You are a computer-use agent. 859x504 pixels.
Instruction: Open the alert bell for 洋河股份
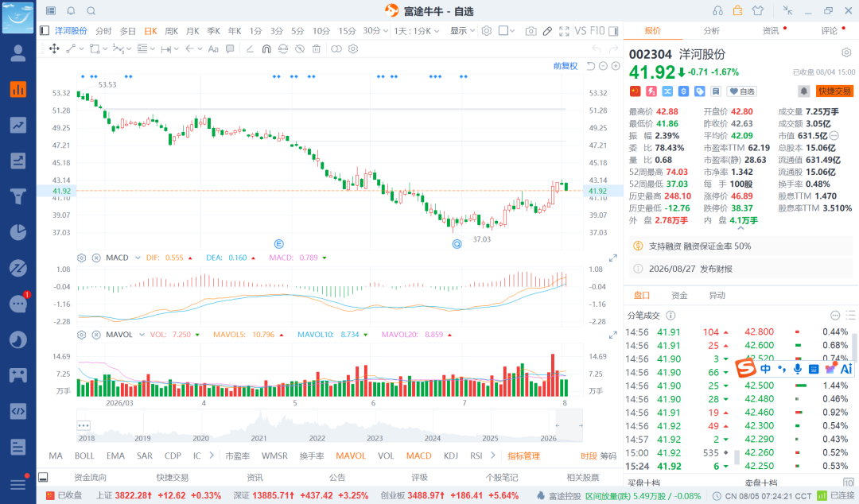(x=803, y=91)
